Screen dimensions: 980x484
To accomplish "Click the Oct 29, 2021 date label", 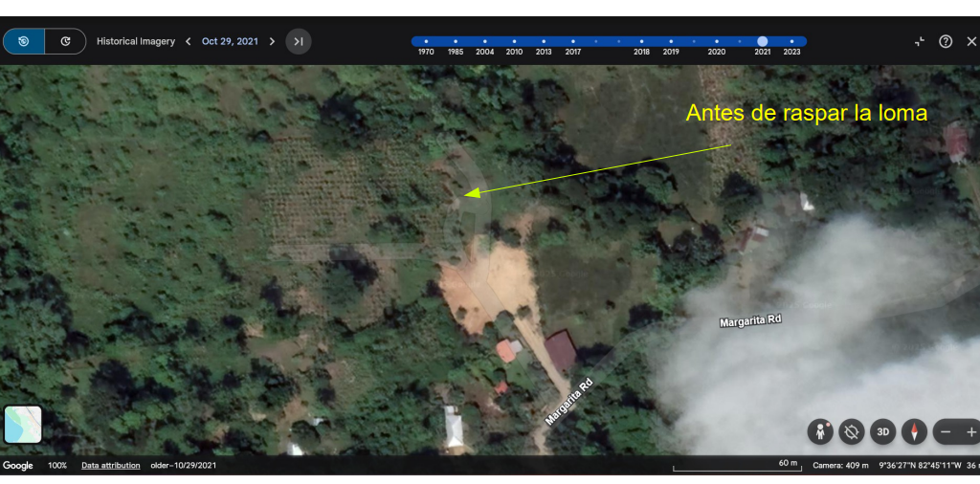I will [230, 41].
